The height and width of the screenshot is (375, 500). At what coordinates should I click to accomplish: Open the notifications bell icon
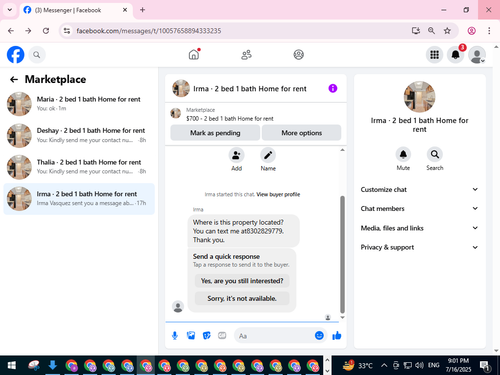[456, 55]
